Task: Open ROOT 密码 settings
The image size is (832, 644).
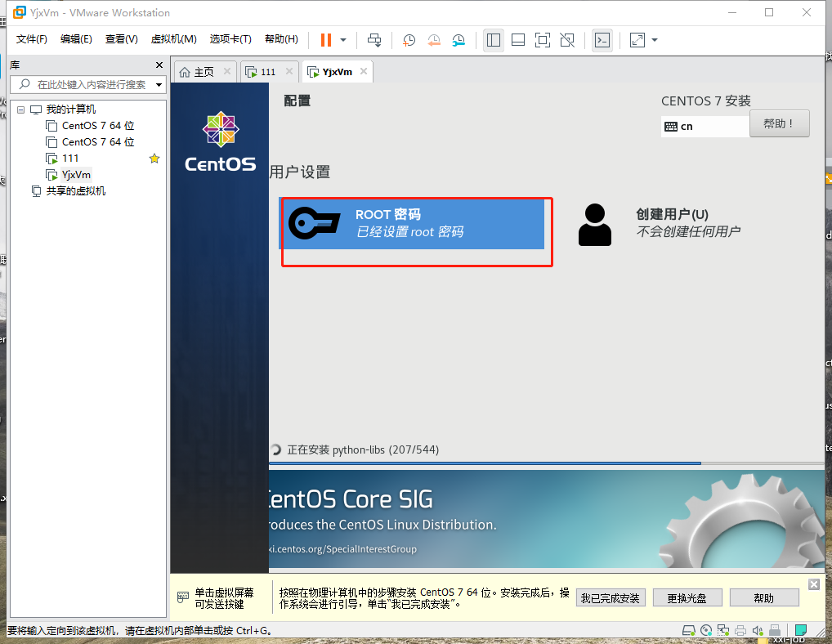Action: click(411, 223)
